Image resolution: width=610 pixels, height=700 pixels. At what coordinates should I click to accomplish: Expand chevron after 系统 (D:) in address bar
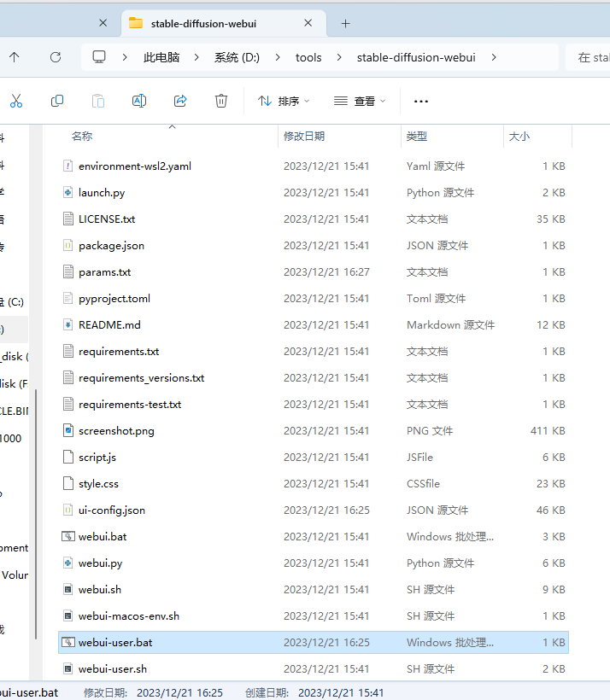click(x=278, y=57)
